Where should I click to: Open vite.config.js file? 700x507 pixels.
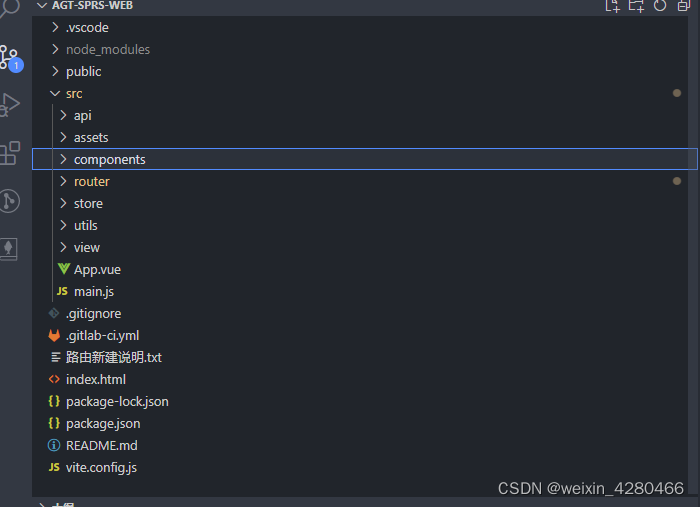(101, 467)
